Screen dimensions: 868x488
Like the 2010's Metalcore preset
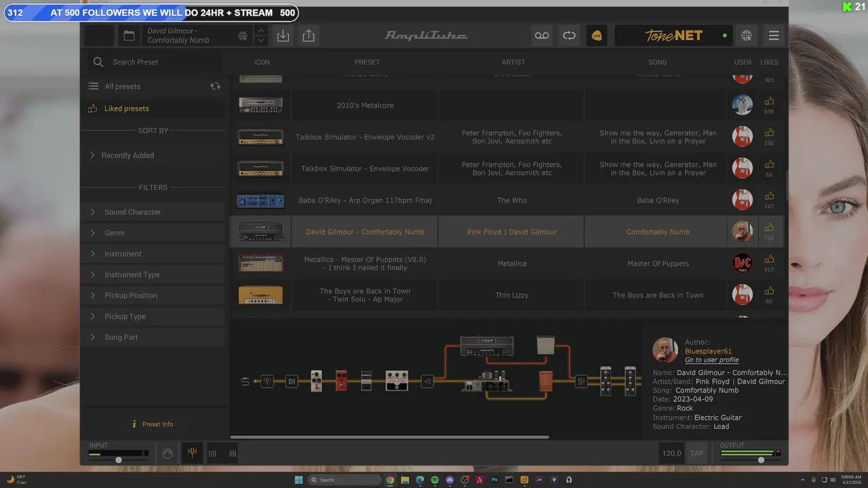[x=769, y=102]
